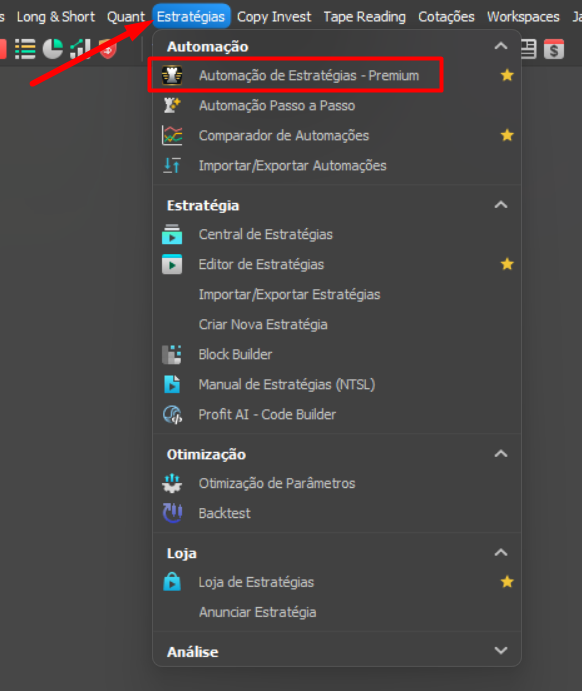The image size is (582, 691).
Task: Open Automação Passo a Passo
Action: click(277, 105)
